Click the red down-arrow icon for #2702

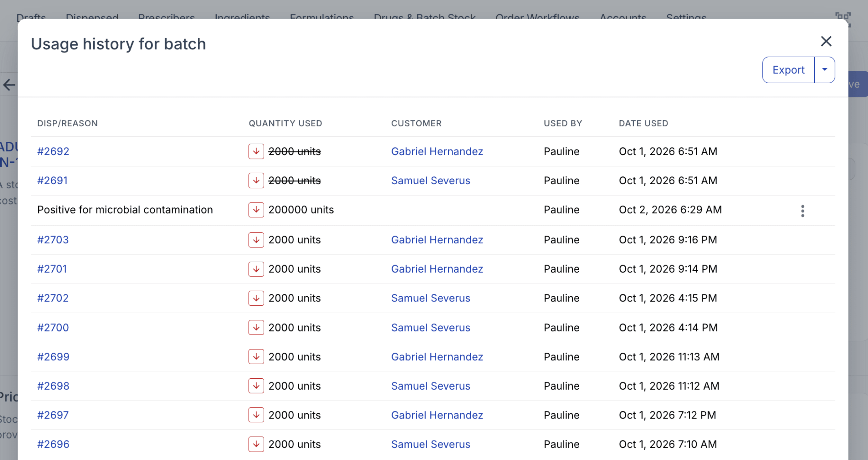(x=256, y=298)
